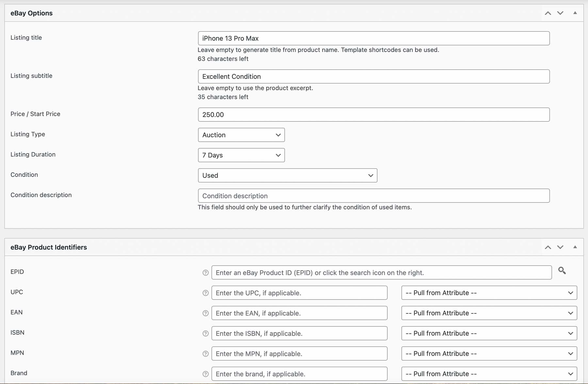Open the Listing Type dropdown
The height and width of the screenshot is (384, 588).
241,135
